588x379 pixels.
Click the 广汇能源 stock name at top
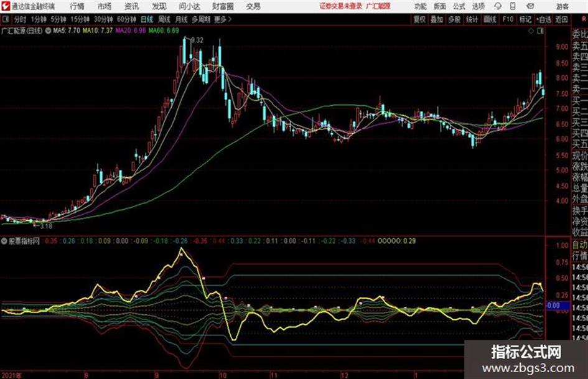tap(378, 6)
